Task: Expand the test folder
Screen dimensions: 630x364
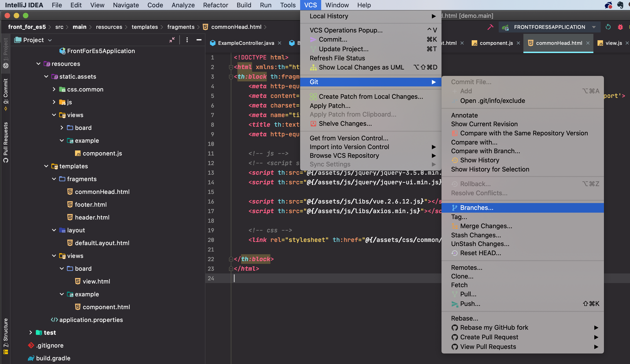Action: 30,332
